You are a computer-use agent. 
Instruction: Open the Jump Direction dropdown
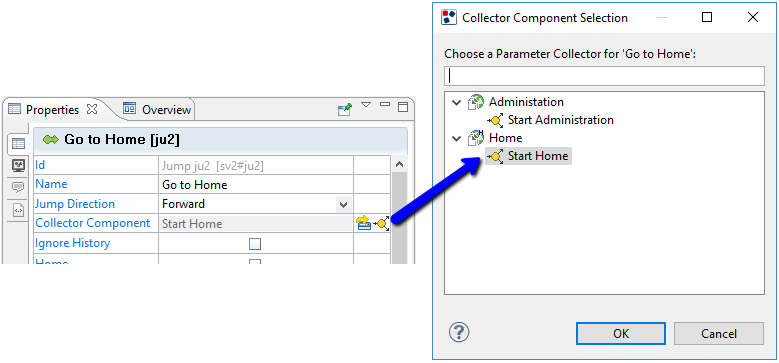click(343, 204)
